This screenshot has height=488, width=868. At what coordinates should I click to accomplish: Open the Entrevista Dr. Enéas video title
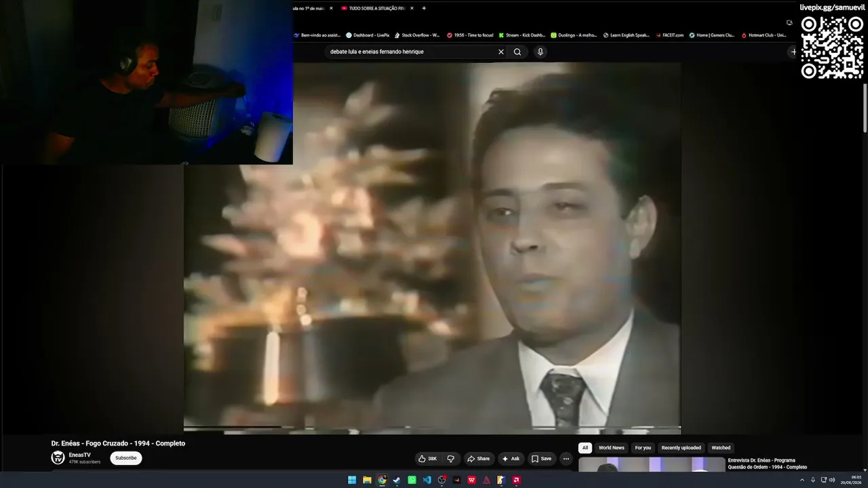tap(768, 464)
